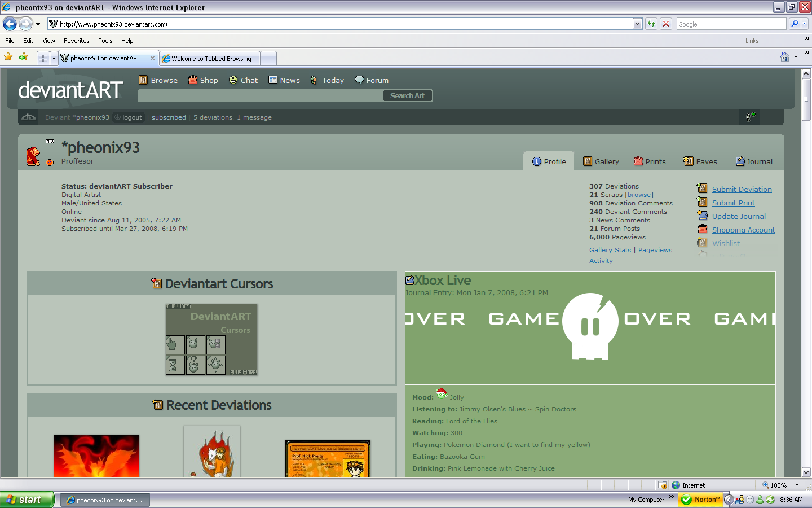Open the File menu
Screen dimensions: 812x508
tap(10, 41)
